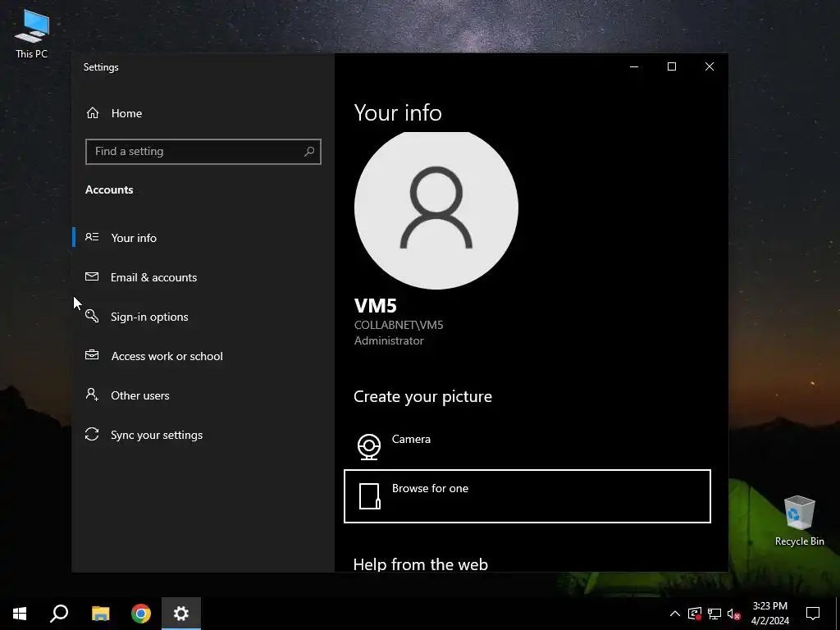Open Access work or school page
The image size is (840, 630).
tap(203, 356)
